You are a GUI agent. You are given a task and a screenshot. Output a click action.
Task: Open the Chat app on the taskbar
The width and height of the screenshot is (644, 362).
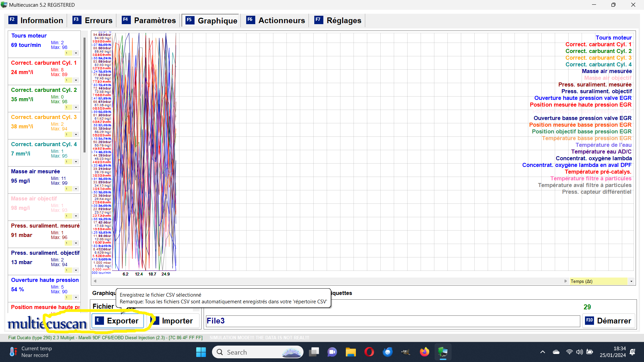click(x=332, y=352)
